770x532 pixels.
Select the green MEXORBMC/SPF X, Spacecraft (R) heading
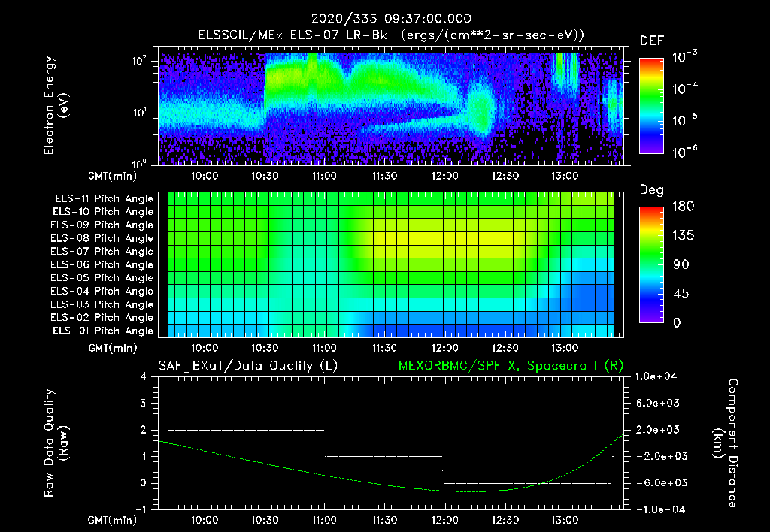click(511, 366)
